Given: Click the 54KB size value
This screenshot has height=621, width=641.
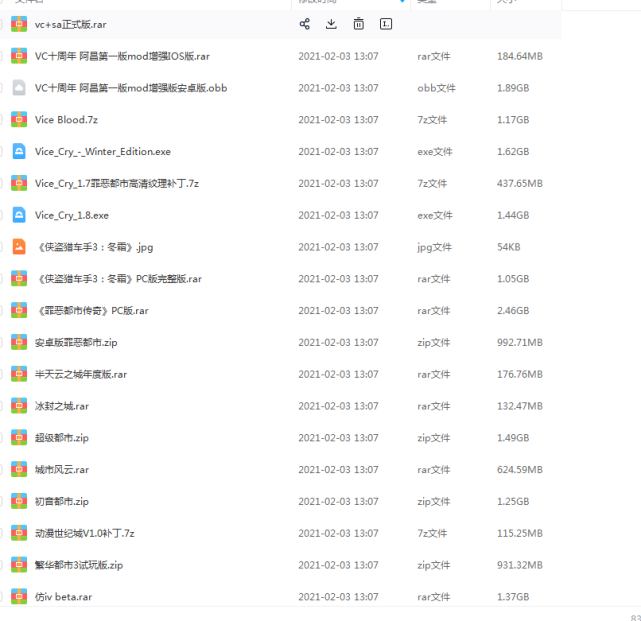Looking at the screenshot, I should click(x=509, y=247).
